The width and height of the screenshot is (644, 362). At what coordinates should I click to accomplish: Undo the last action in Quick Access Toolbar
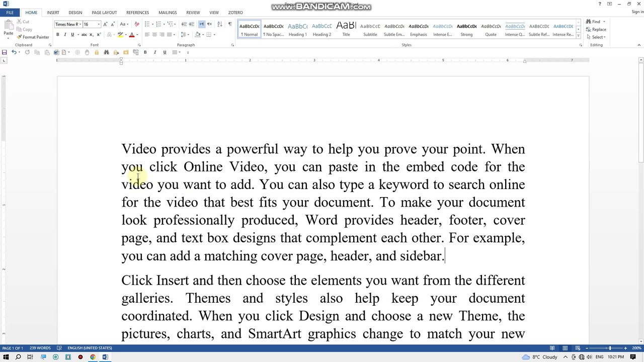tap(14, 52)
